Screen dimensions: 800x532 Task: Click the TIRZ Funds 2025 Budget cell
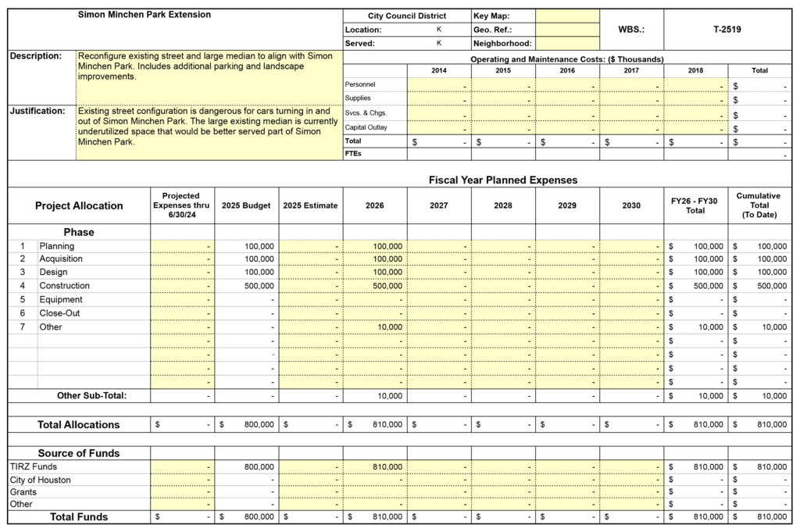click(246, 467)
